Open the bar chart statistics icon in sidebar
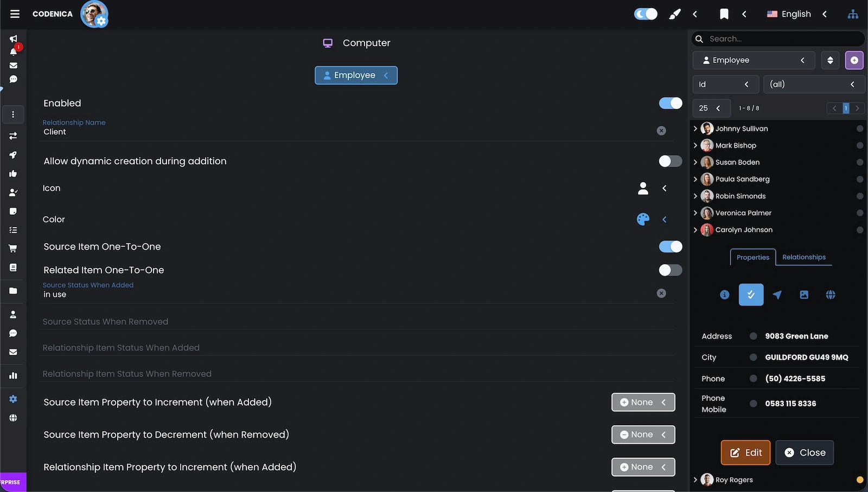Screen dimensions: 868x492 click(13, 375)
